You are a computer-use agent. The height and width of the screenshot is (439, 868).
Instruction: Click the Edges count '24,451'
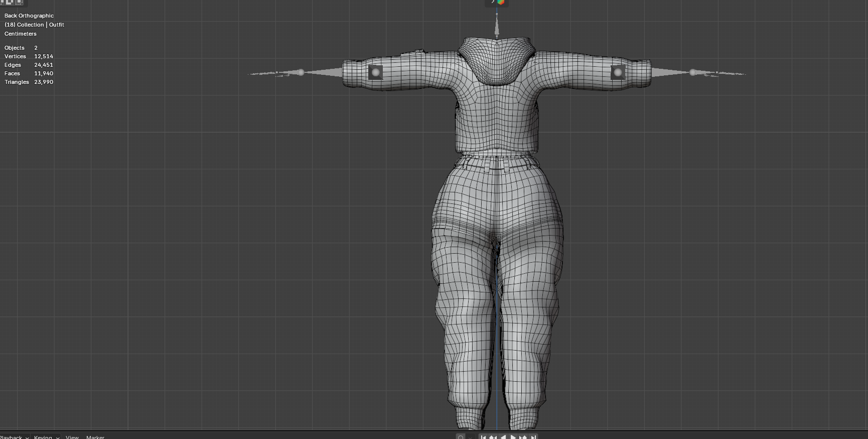point(44,65)
